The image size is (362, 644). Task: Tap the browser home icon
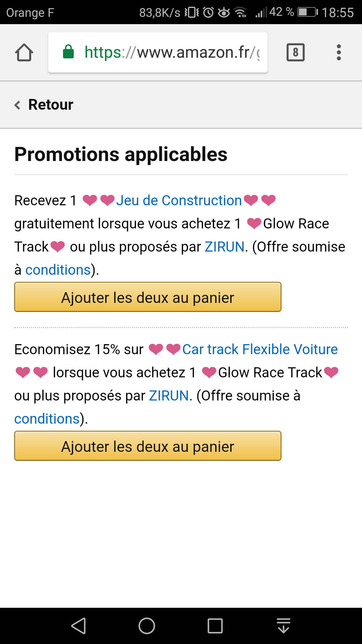tap(24, 53)
